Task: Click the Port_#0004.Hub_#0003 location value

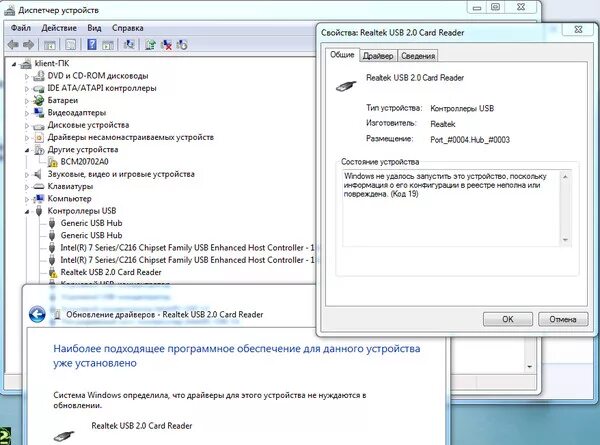Action: [x=470, y=140]
